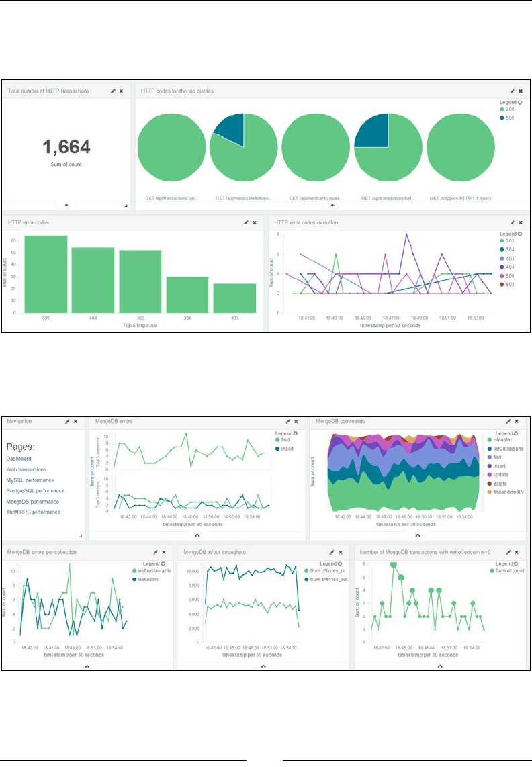The image size is (532, 767).
Task: Edit the MongoDB errors per collection panel
Action: pos(156,552)
